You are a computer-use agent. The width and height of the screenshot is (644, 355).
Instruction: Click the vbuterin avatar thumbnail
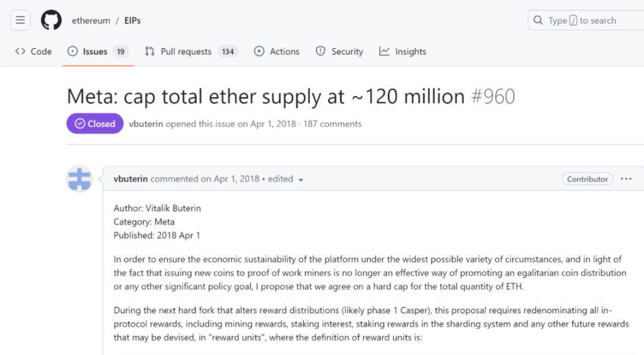coord(80,179)
